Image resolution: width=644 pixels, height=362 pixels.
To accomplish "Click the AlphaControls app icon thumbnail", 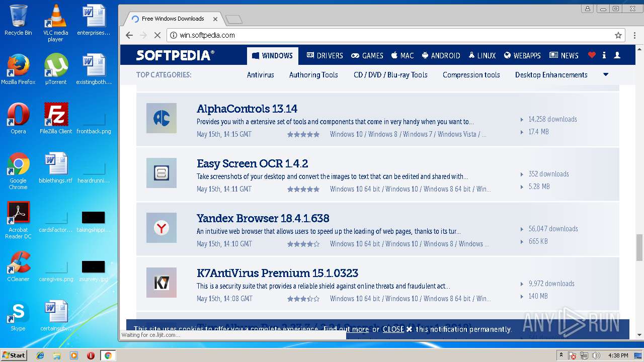I will coord(162,118).
